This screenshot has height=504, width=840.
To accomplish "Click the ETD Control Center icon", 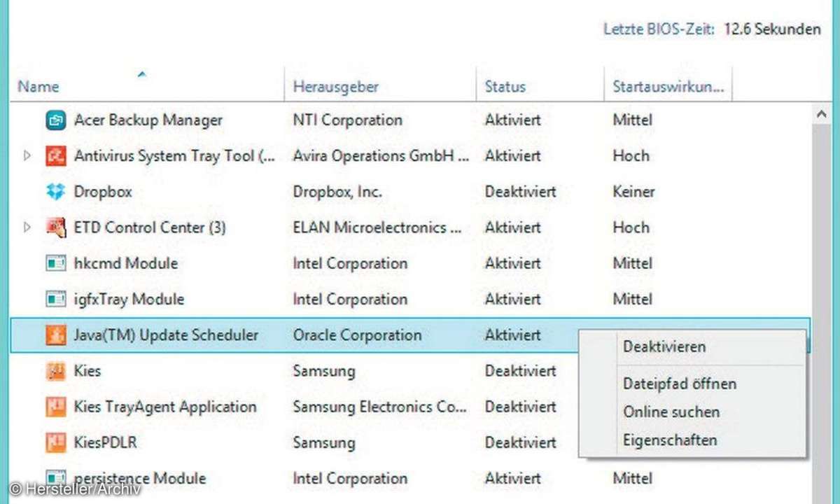I will pyautogui.click(x=55, y=227).
